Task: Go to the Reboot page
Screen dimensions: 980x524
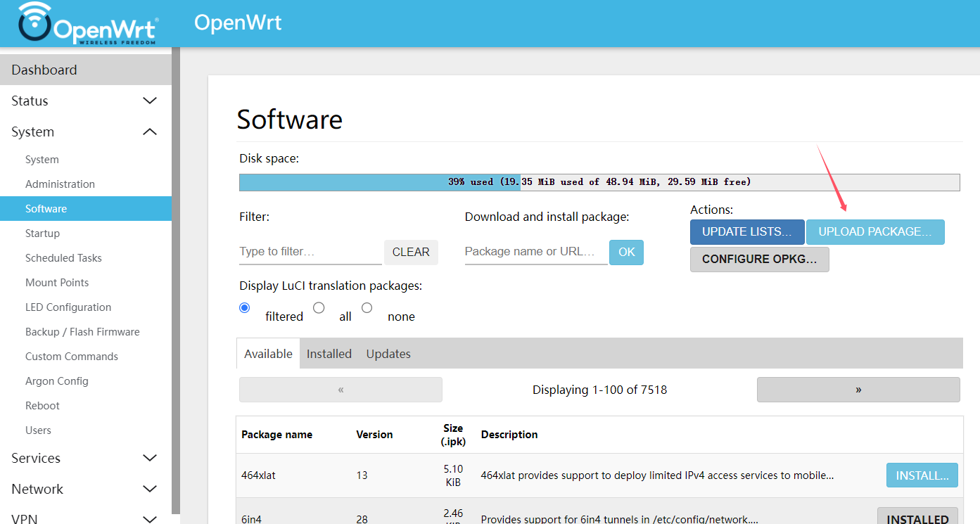Action: click(42, 406)
